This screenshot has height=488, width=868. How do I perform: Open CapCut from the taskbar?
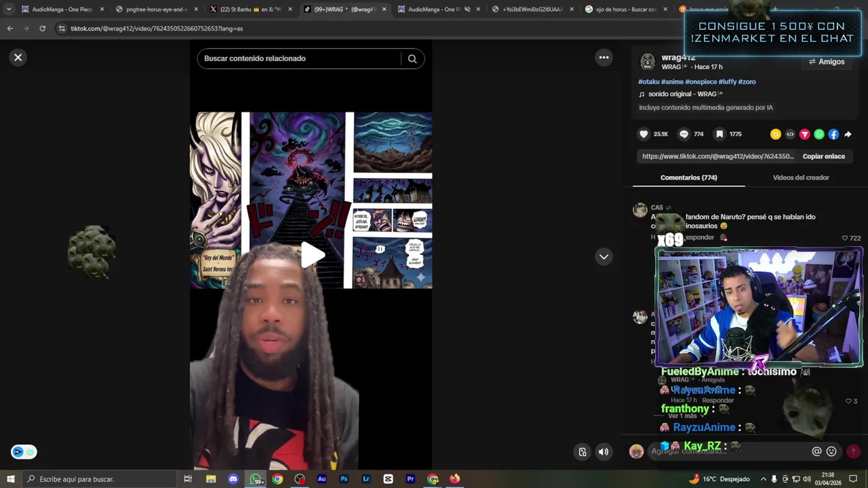(x=388, y=479)
